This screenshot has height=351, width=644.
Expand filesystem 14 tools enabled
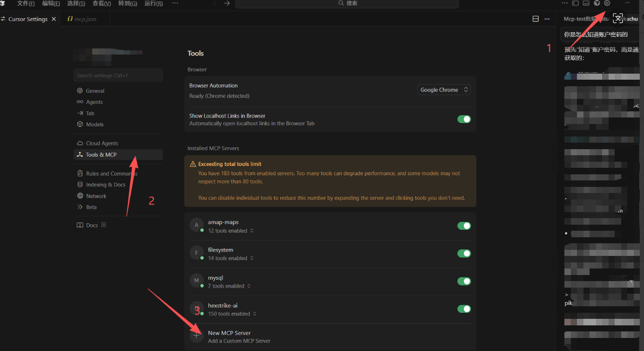(x=231, y=258)
